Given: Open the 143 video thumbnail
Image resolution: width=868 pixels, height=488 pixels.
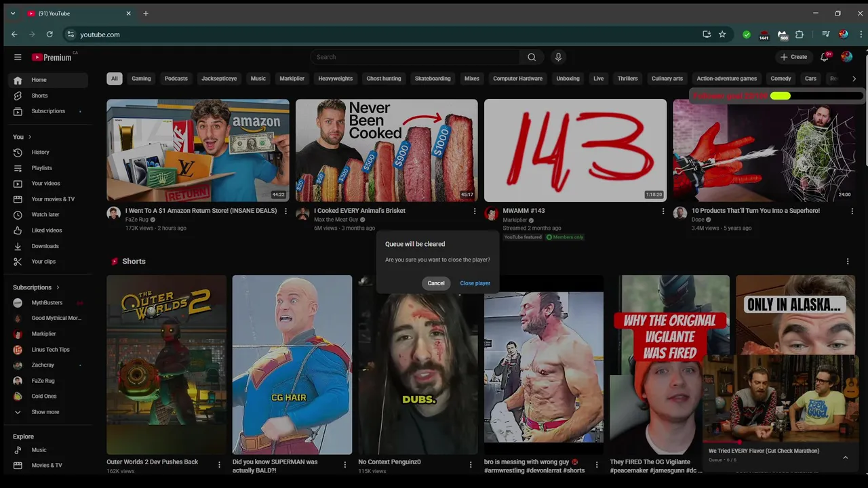Looking at the screenshot, I should (576, 150).
